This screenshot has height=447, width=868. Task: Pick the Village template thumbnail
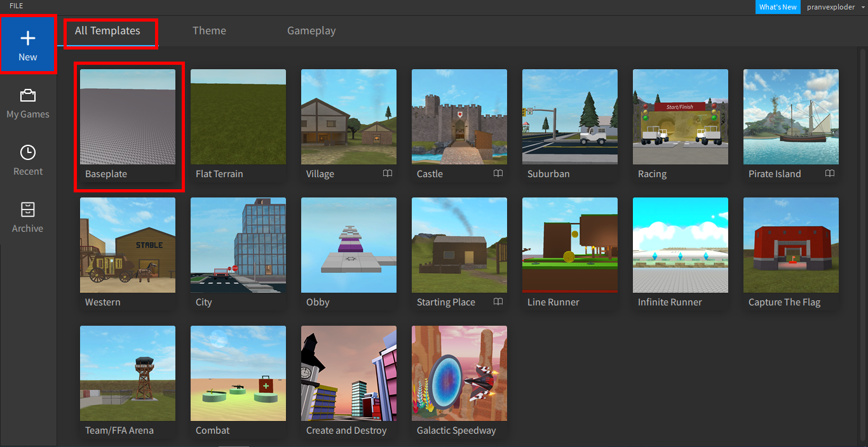pos(349,117)
